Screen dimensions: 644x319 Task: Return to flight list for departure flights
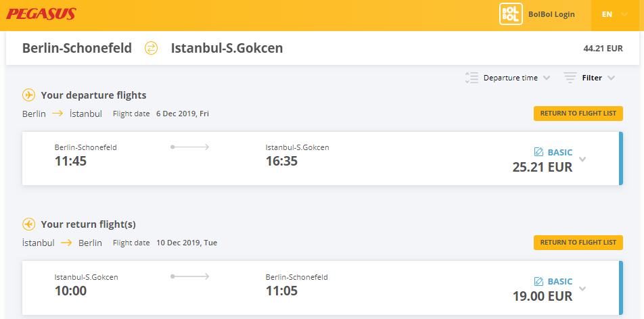click(x=578, y=114)
